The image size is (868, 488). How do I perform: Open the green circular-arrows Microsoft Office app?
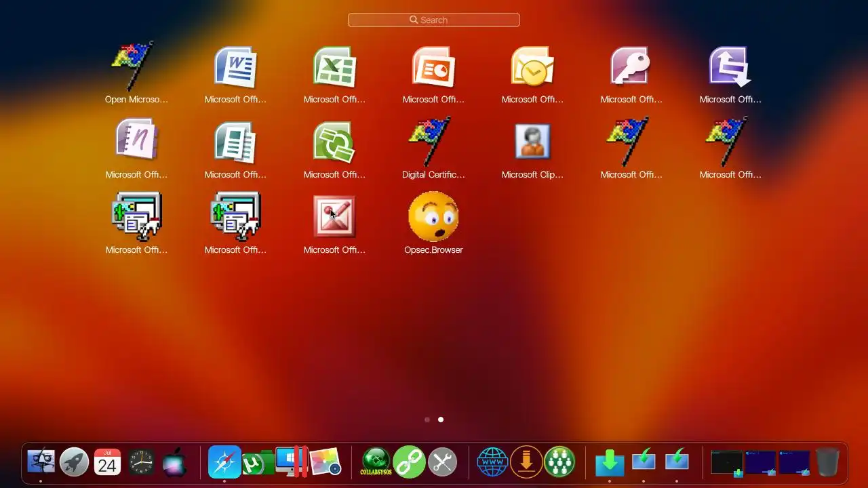334,142
